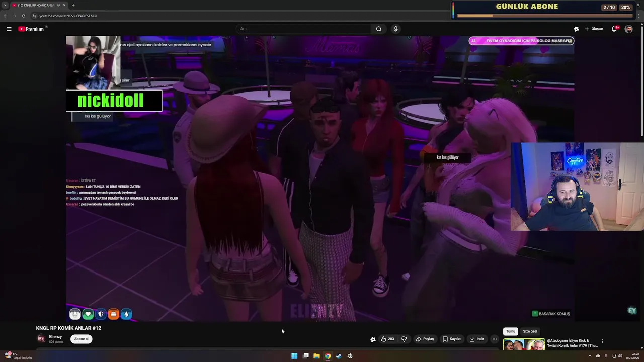Open the Elienzy channel avatar
This screenshot has width=644, height=362.
[41, 339]
